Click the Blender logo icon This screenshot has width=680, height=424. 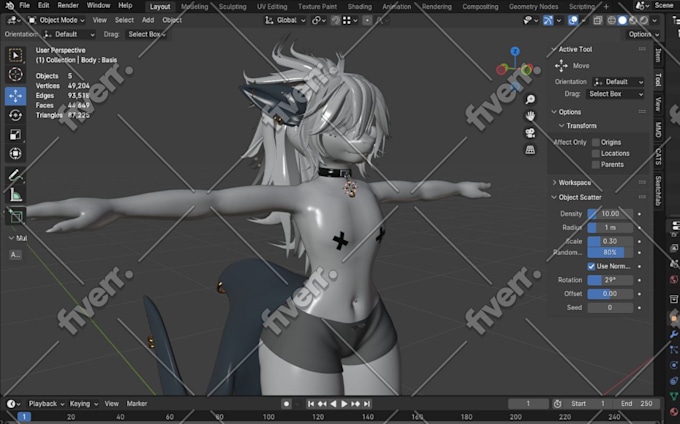pyautogui.click(x=9, y=6)
